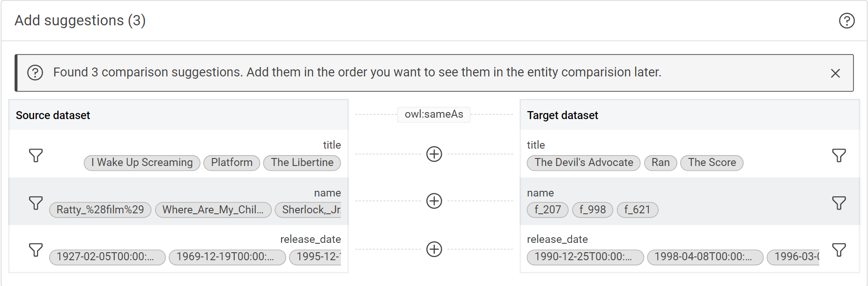868x286 pixels.
Task: Filter target dataset release_date values
Action: coord(838,249)
